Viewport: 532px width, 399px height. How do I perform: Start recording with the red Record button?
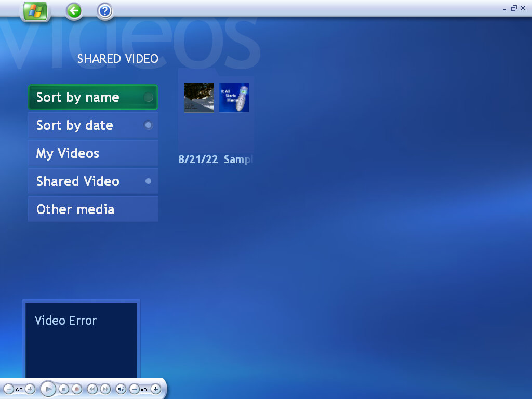(76, 389)
